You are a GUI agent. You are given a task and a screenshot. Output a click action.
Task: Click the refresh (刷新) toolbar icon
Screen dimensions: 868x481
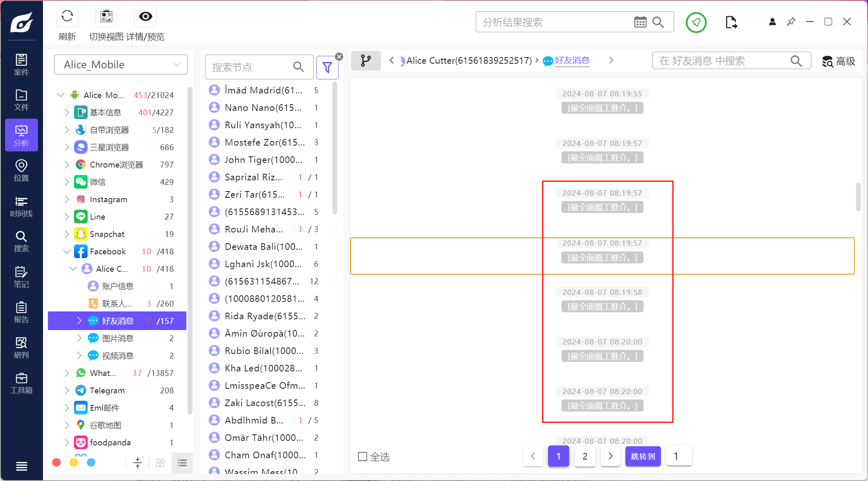click(x=67, y=17)
